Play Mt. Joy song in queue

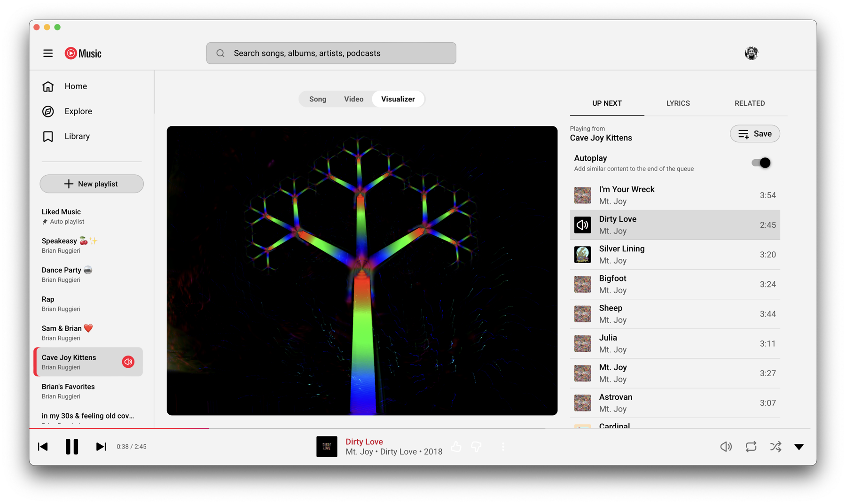(x=675, y=373)
